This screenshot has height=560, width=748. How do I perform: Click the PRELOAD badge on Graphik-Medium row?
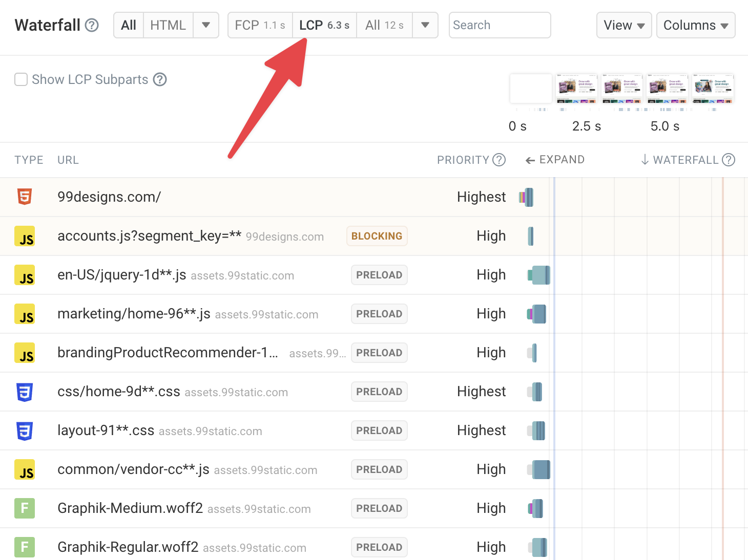point(379,508)
